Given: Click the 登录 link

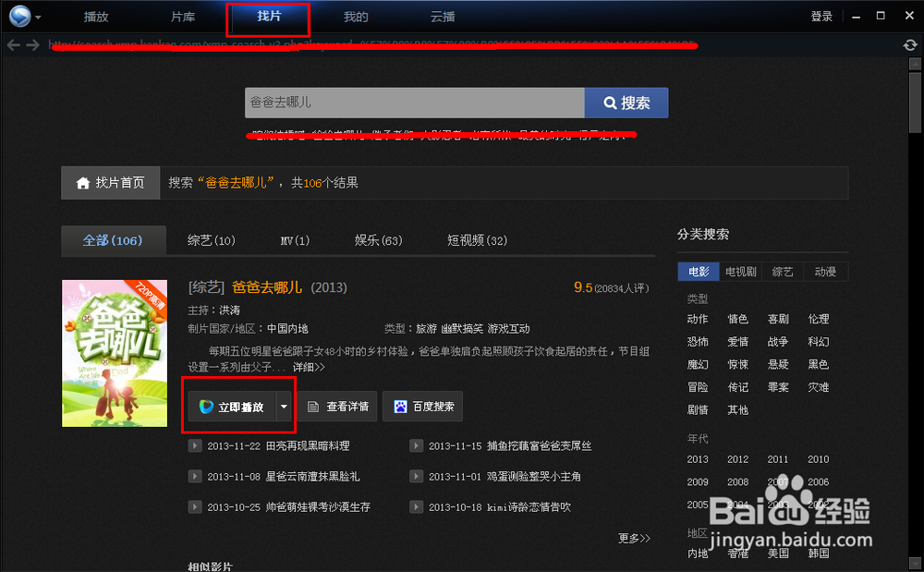Looking at the screenshot, I should [x=821, y=16].
